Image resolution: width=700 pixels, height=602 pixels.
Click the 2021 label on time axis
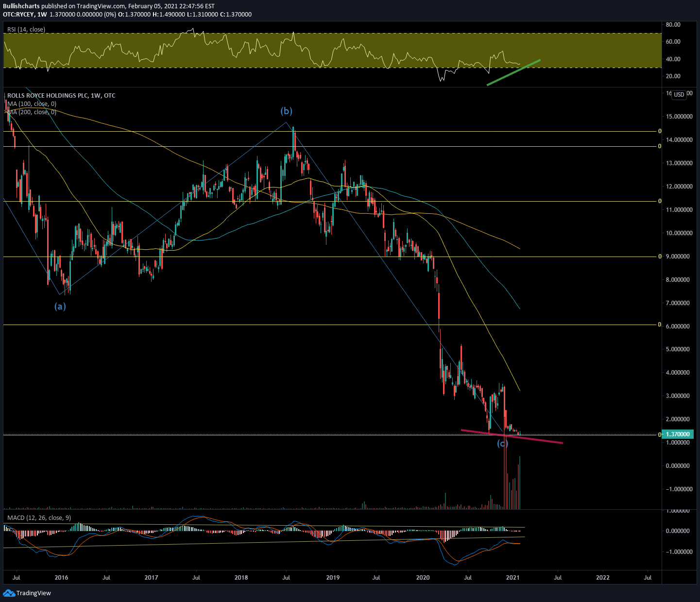pyautogui.click(x=513, y=578)
